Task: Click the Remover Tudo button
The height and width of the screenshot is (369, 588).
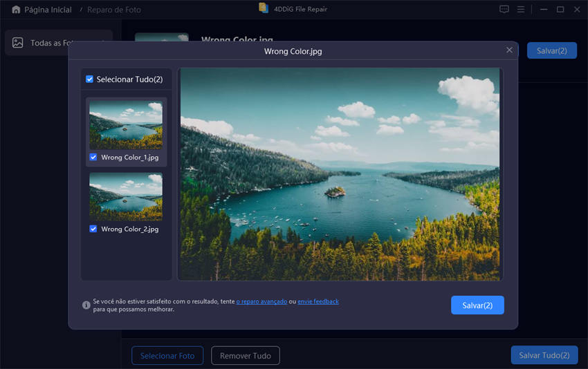Action: (246, 355)
